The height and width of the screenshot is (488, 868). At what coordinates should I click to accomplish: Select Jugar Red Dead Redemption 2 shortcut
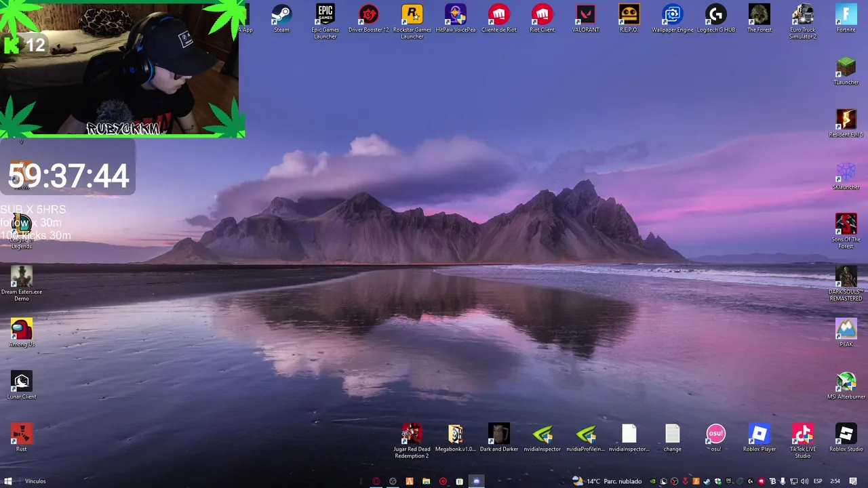point(412,441)
